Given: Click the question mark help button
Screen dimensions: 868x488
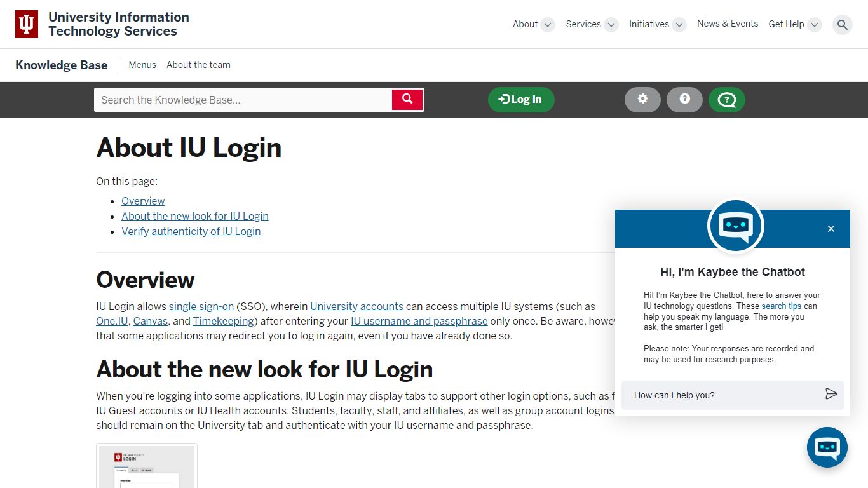Looking at the screenshot, I should coord(684,100).
